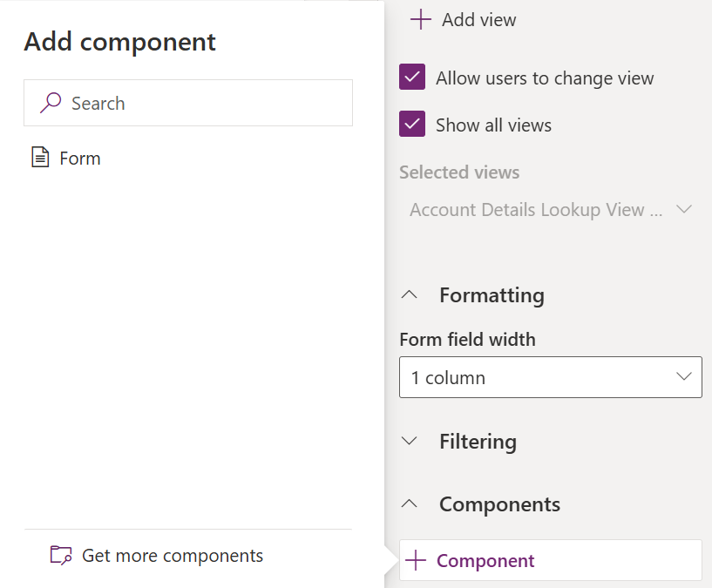Focus the Search input field

(x=200, y=103)
